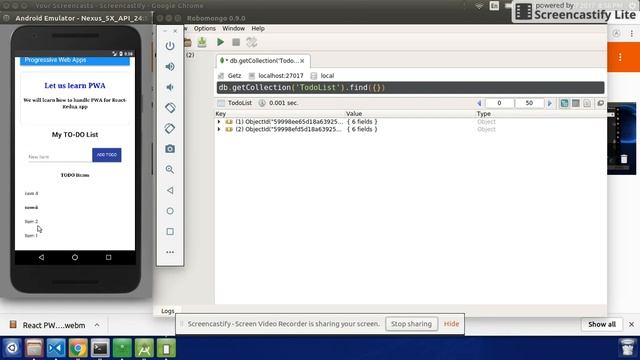The image size is (640, 360).
Task: Click the skip value field showing 0
Action: point(499,103)
